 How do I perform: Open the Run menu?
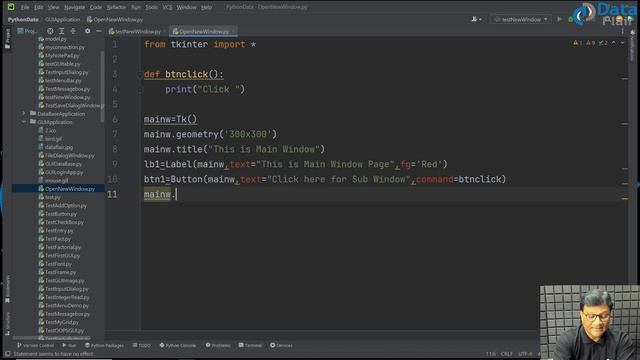(x=136, y=7)
